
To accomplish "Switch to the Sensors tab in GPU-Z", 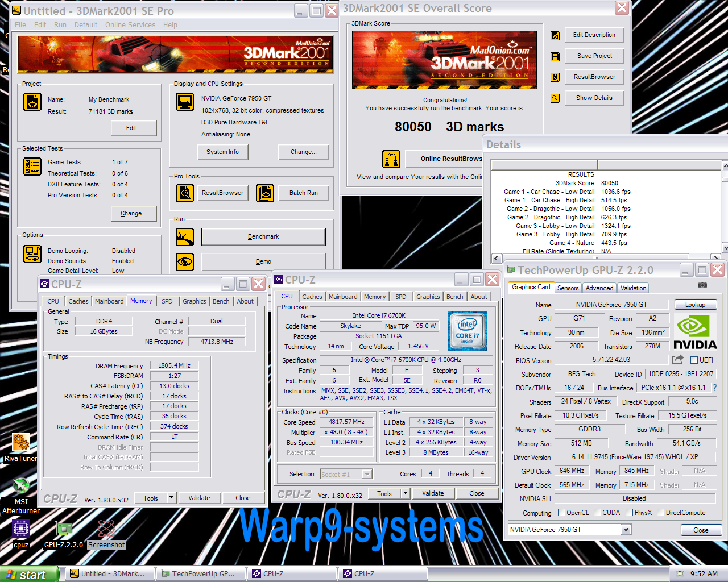I will (x=568, y=288).
